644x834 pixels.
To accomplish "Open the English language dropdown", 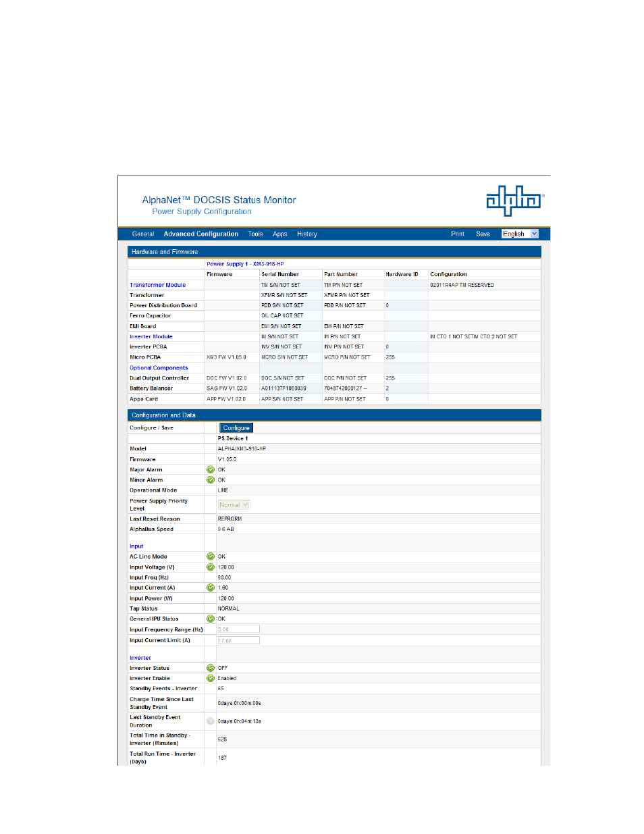I will pos(520,234).
